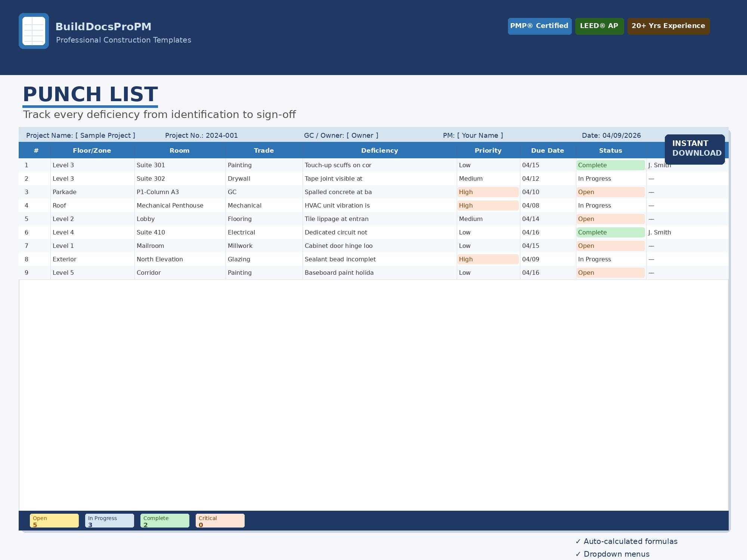747x560 pixels.
Task: Click the green Complete count summary box
Action: click(x=165, y=521)
